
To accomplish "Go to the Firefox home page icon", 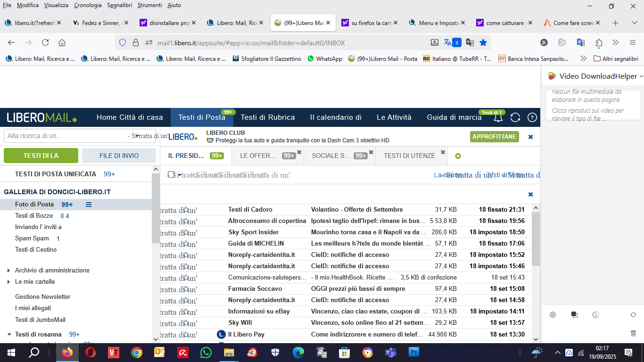I will (62, 42).
